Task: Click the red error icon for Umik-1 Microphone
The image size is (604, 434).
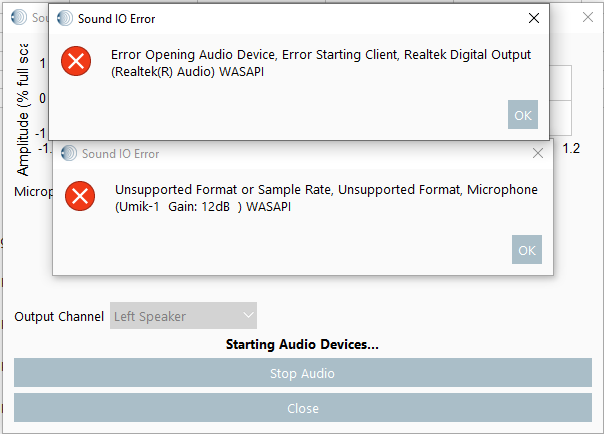Action: (80, 196)
